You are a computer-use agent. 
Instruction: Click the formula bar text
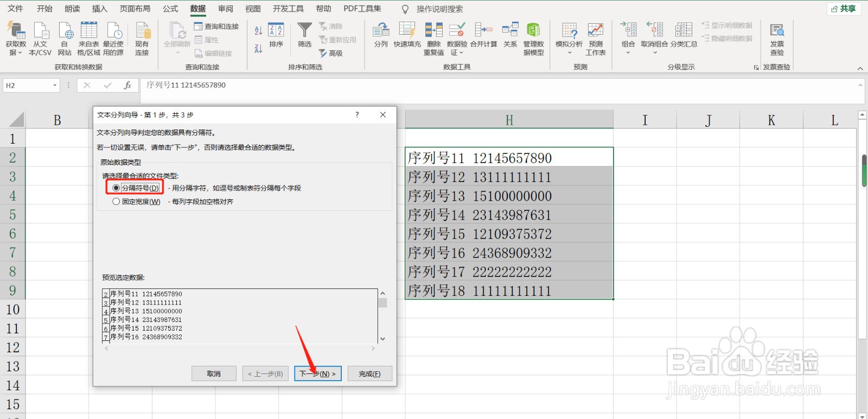pyautogui.click(x=186, y=85)
